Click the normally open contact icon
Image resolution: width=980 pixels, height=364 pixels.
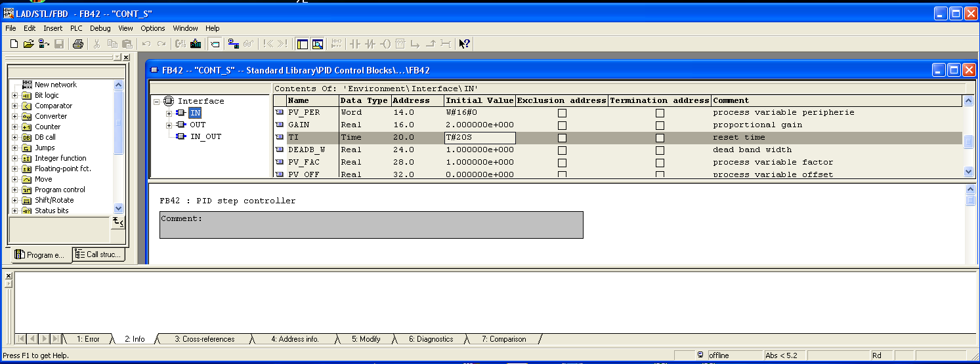[355, 44]
